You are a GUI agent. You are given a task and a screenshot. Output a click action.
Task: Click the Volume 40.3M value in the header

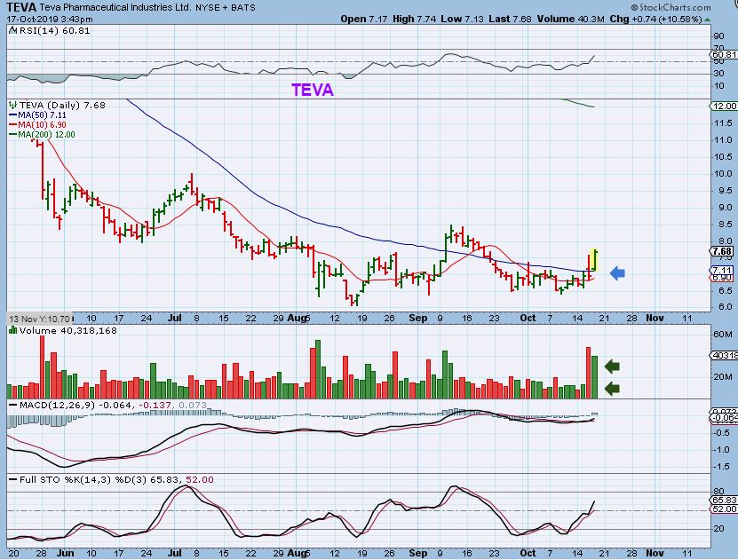coord(570,20)
